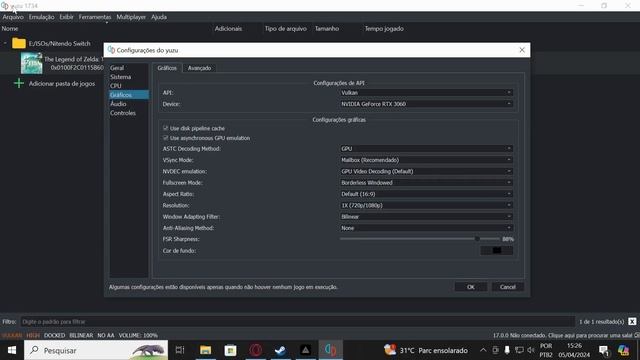This screenshot has height=360, width=640.
Task: Open Microsoft Store from the taskbar
Action: tap(230, 350)
